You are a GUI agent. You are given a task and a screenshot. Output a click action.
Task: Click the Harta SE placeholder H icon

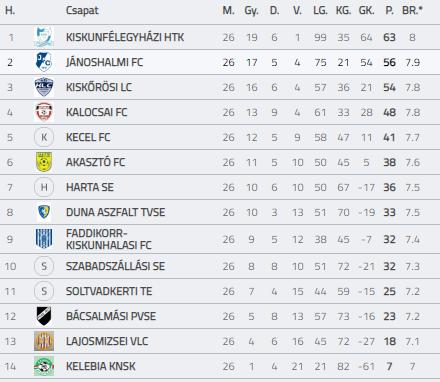[x=44, y=187]
